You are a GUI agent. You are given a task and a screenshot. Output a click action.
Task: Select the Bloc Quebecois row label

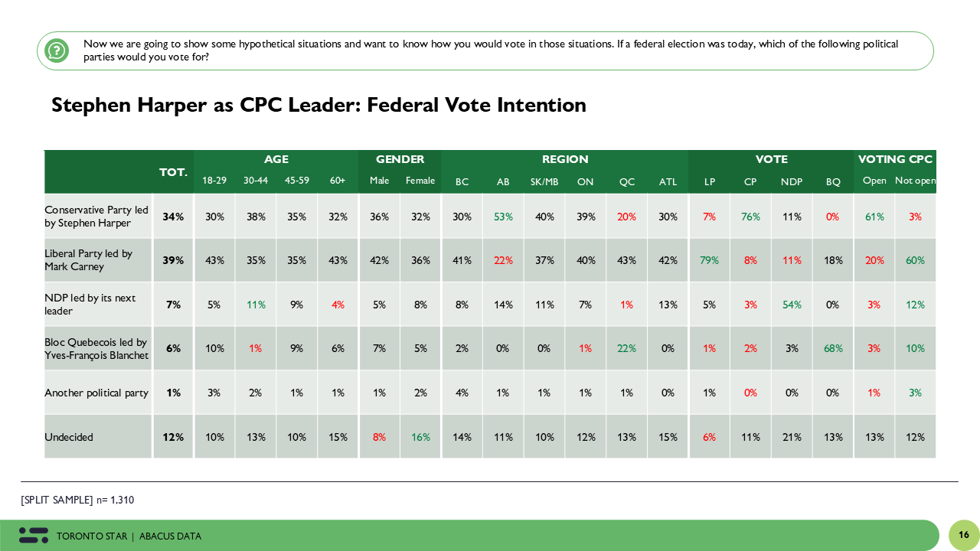[96, 348]
